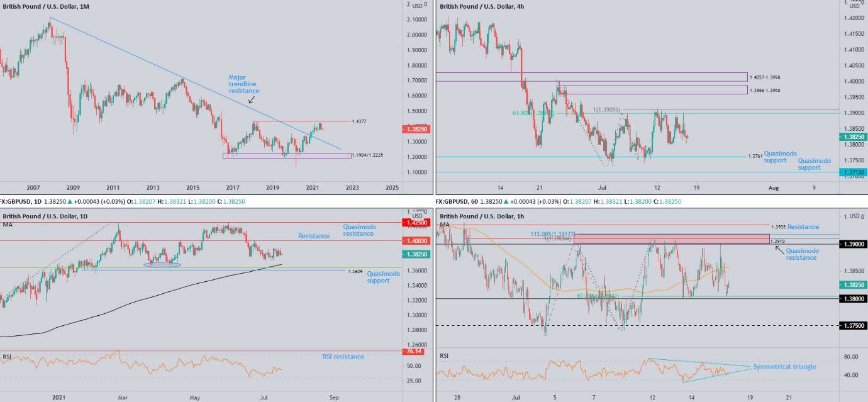The width and height of the screenshot is (868, 402).
Task: Click the black 1.38000 price tag
Action: [x=854, y=299]
